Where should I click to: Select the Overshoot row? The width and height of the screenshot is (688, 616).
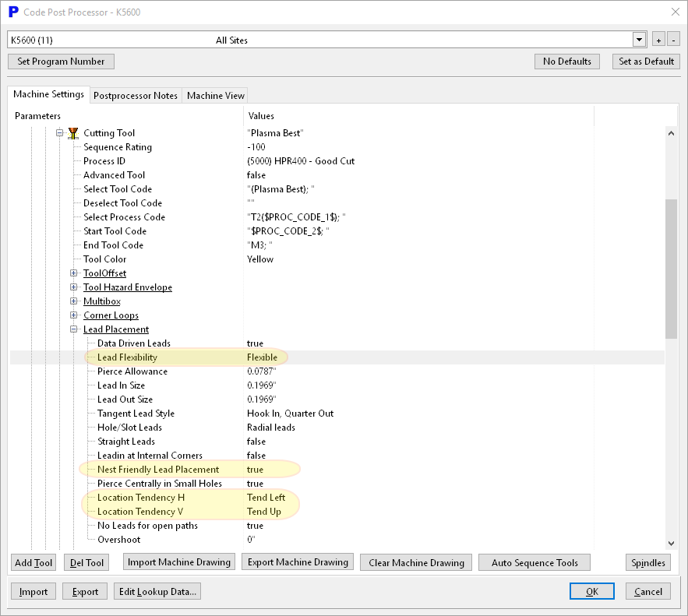tap(337, 540)
